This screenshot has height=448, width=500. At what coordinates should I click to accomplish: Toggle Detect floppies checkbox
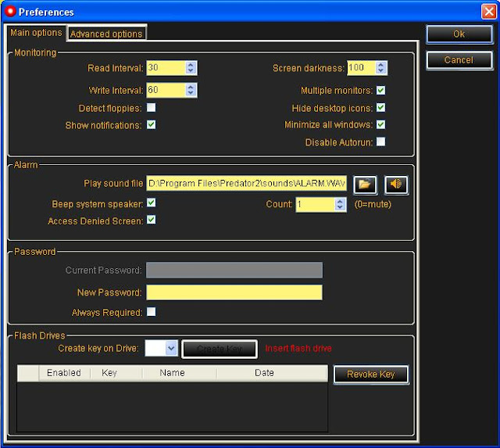pos(151,108)
